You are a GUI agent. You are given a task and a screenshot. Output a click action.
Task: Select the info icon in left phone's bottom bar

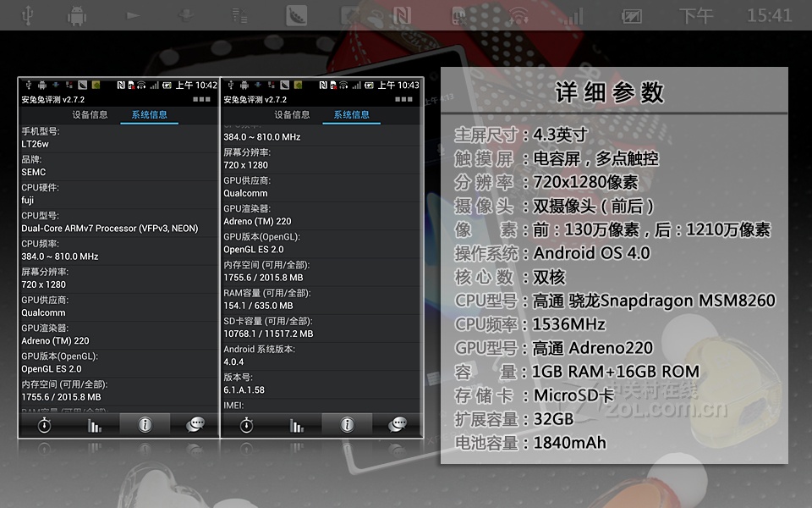click(145, 425)
